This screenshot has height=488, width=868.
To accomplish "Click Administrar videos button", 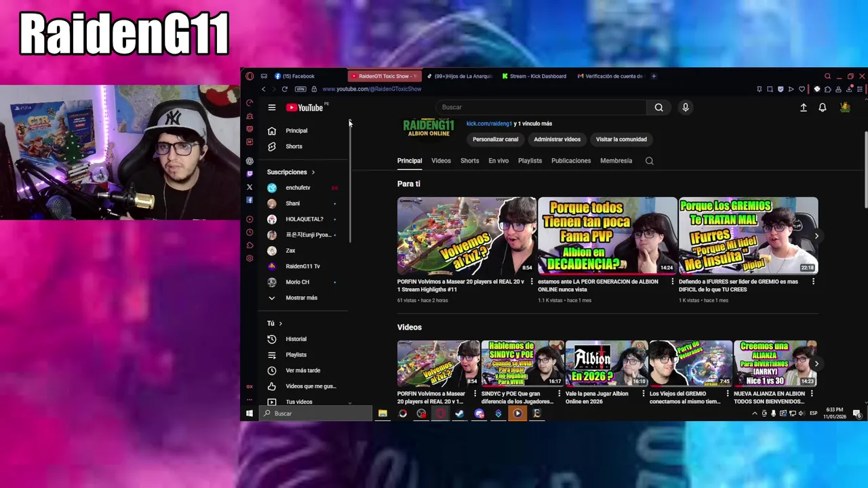I will click(x=557, y=139).
